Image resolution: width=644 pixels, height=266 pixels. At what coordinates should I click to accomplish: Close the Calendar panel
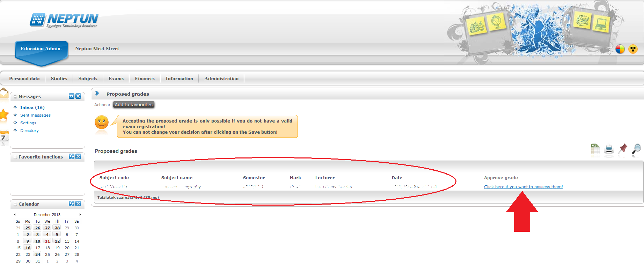(x=78, y=204)
